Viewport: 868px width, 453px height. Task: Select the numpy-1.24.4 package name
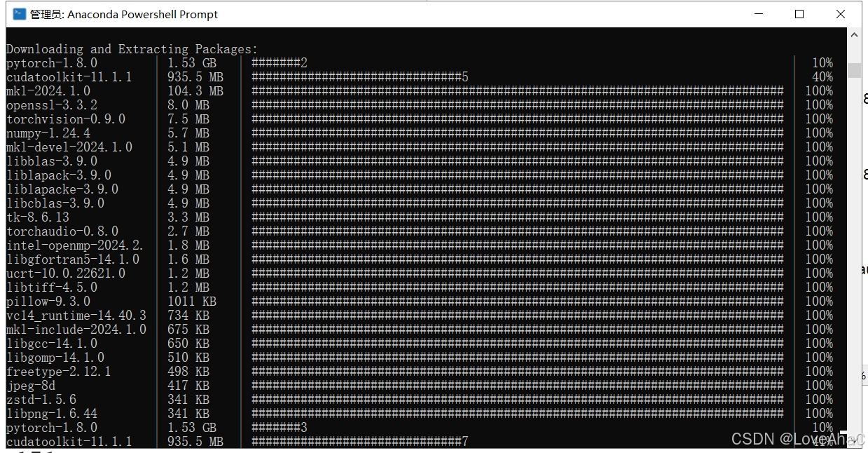(48, 133)
